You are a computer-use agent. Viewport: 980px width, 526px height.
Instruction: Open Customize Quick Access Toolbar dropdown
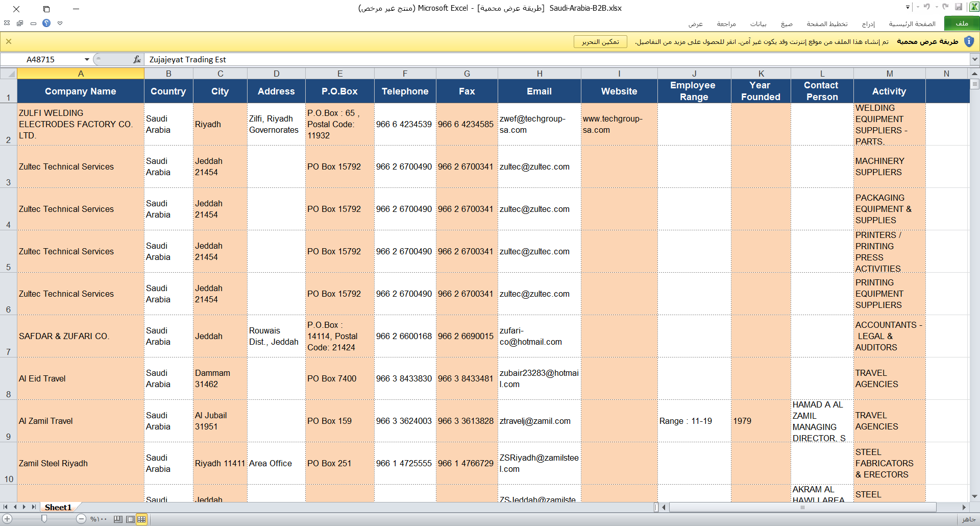(908, 7)
